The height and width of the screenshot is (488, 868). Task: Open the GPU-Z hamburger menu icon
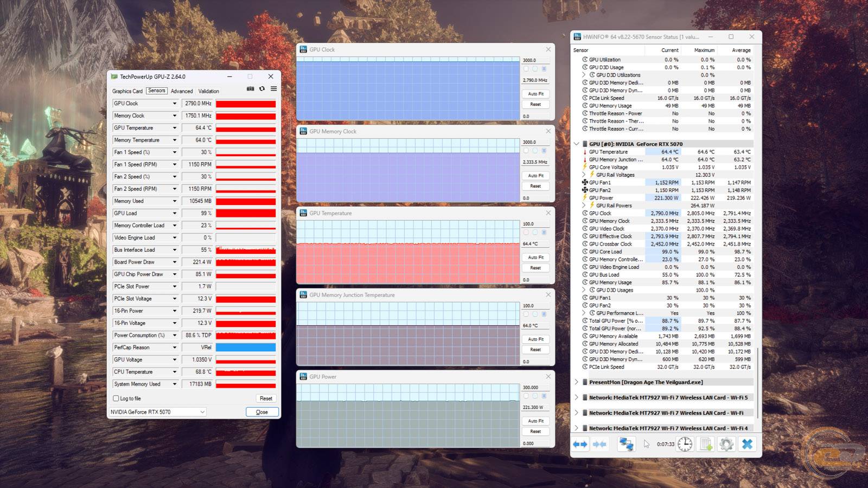tap(274, 89)
